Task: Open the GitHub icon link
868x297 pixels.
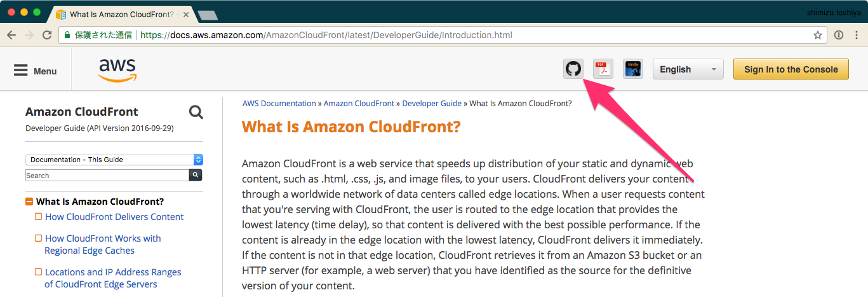Action: click(573, 69)
